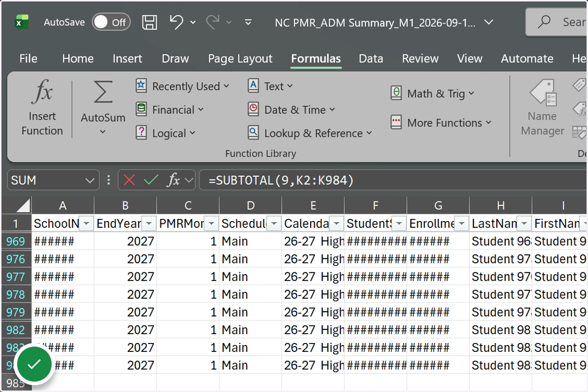This screenshot has height=392, width=588.
Task: Click the AutoSum sigma icon
Action: click(x=103, y=93)
